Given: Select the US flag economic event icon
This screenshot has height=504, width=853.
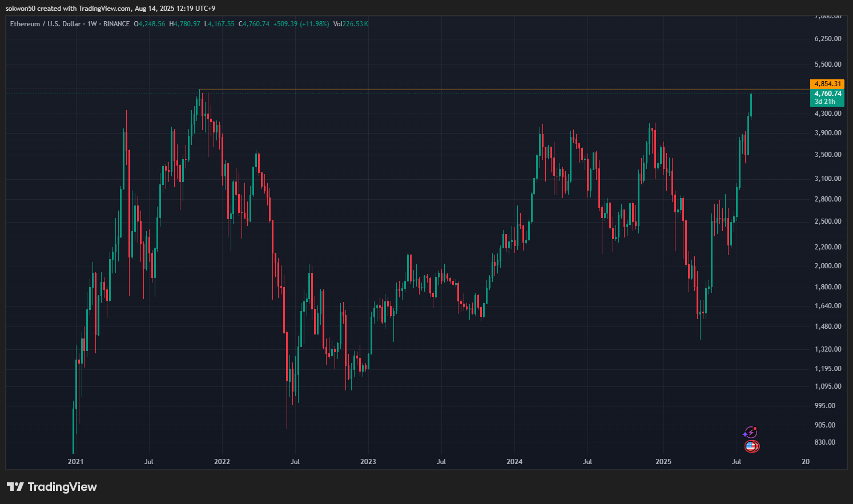Looking at the screenshot, I should [751, 446].
